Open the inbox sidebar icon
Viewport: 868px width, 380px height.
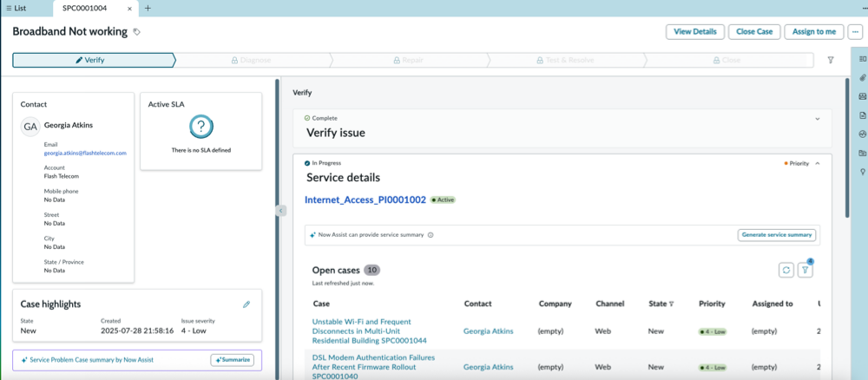click(x=862, y=96)
